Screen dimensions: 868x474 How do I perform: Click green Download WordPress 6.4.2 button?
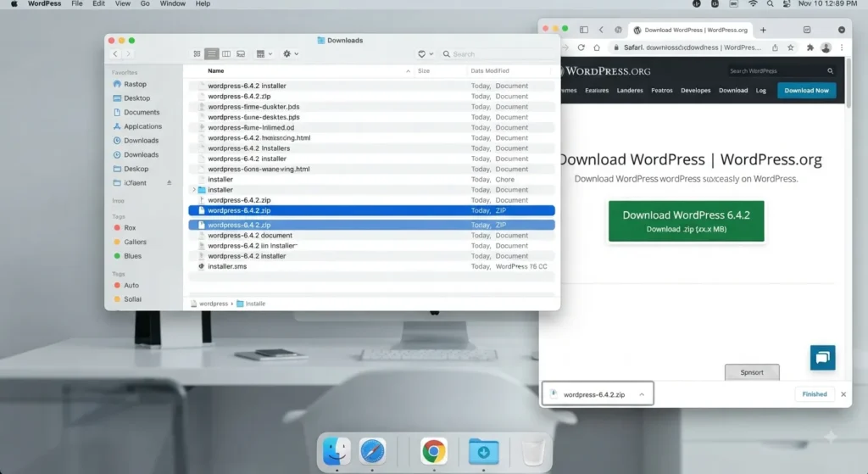tap(686, 221)
